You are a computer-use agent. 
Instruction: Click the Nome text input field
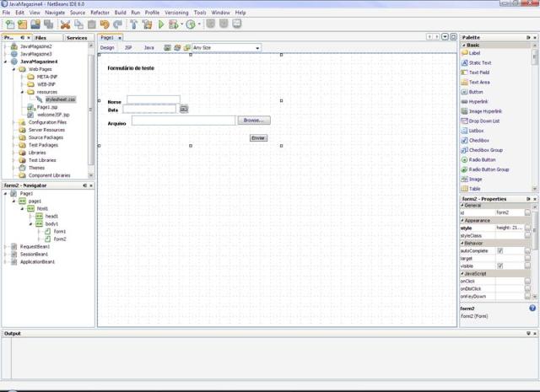click(x=153, y=99)
